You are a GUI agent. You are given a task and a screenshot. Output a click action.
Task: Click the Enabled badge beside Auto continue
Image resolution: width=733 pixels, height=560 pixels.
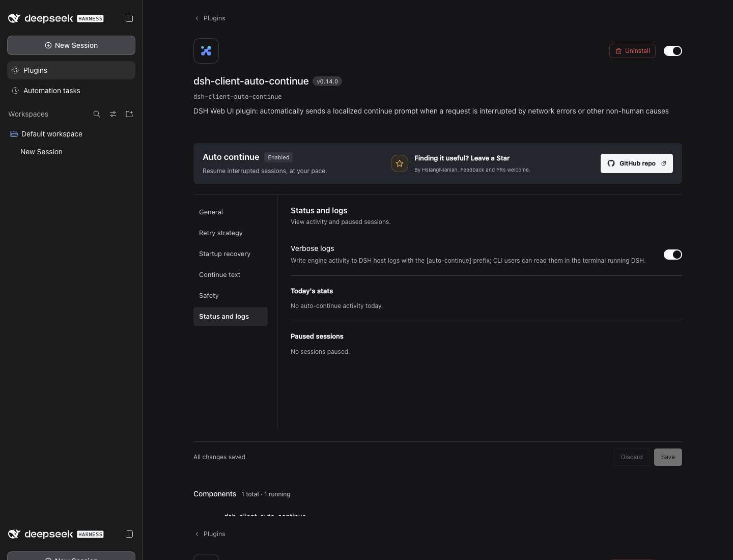278,157
